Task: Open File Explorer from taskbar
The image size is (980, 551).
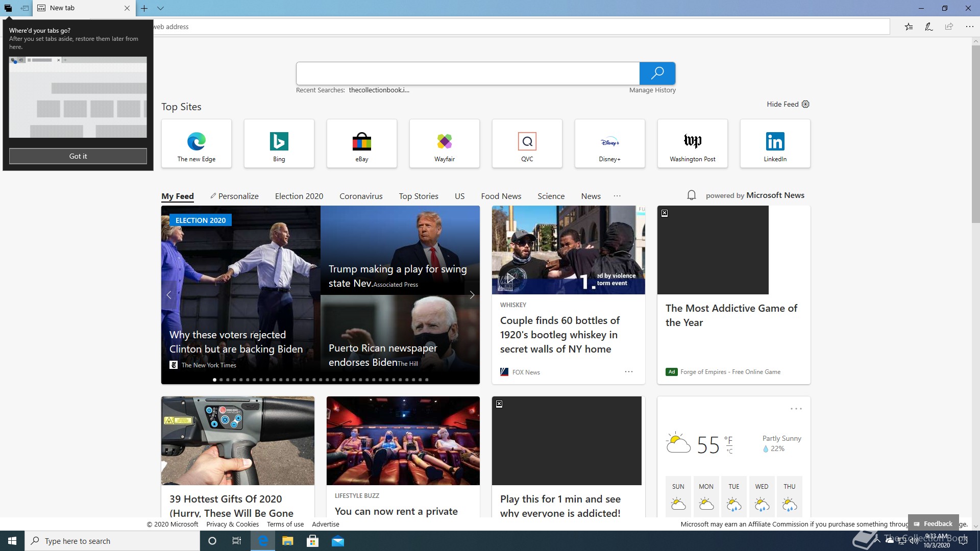Action: coord(288,541)
